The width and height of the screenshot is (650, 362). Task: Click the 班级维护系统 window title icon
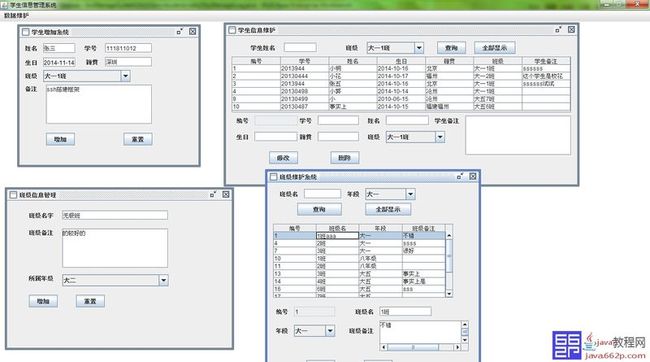(x=273, y=177)
